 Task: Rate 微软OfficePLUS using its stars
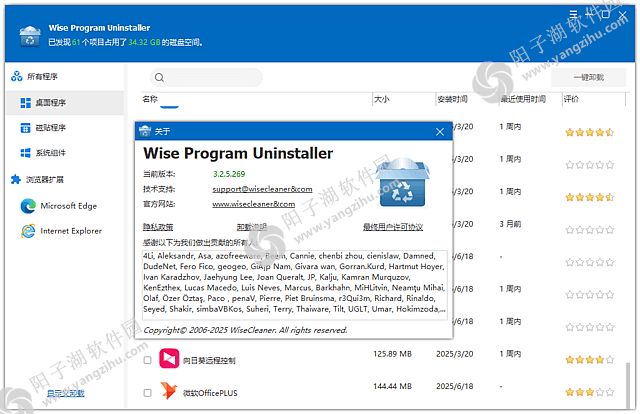tap(589, 392)
